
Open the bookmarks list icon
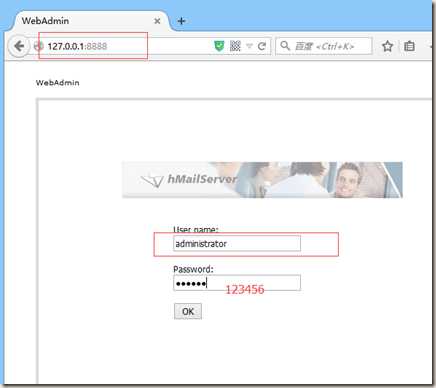pyautogui.click(x=409, y=46)
